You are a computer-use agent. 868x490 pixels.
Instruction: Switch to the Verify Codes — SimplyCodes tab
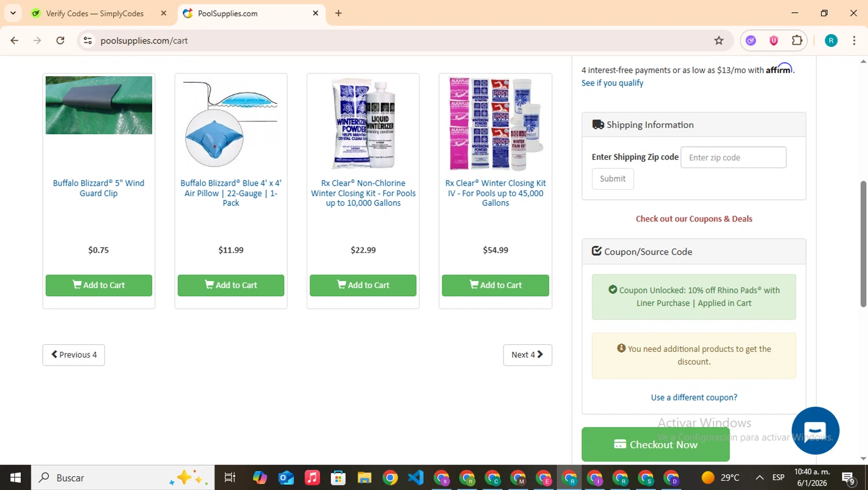(x=95, y=13)
